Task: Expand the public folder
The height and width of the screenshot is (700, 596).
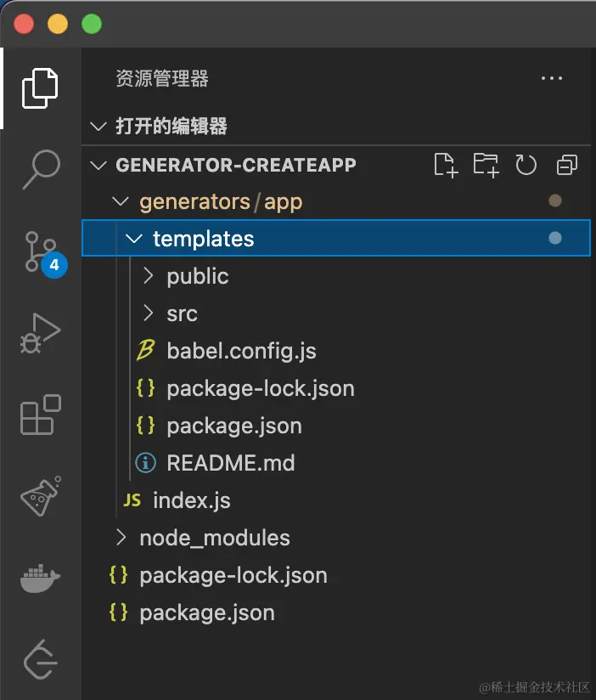Action: coord(197,276)
